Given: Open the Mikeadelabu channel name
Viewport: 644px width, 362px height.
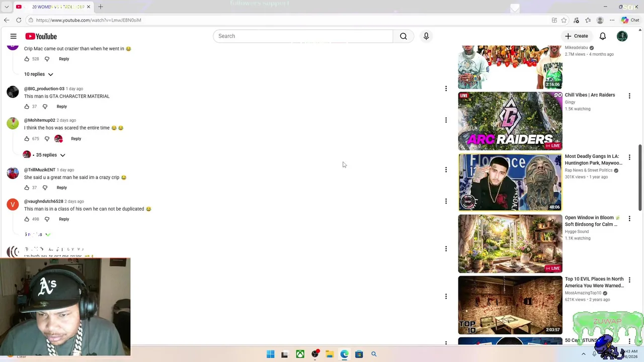Looking at the screenshot, I should [x=577, y=48].
